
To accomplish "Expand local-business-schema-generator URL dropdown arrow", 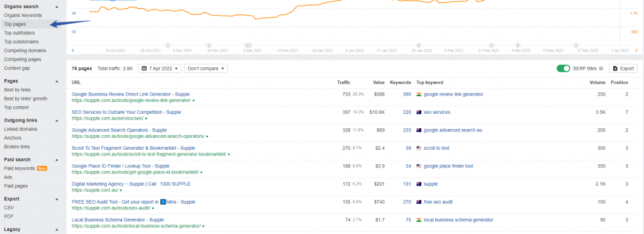I will click(203, 226).
